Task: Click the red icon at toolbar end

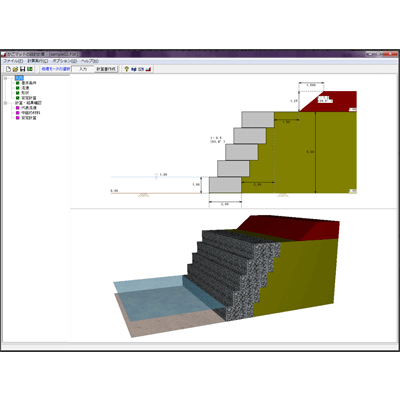Action: click(149, 69)
